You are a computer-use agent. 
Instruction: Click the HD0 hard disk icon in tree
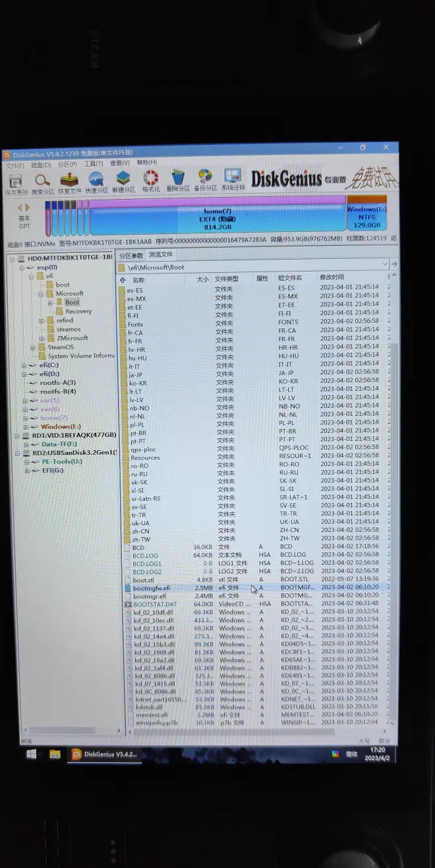point(20,258)
